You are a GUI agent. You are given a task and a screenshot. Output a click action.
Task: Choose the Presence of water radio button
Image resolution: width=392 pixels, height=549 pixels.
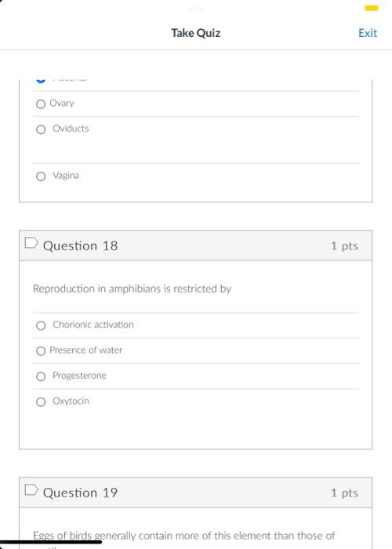[41, 351]
